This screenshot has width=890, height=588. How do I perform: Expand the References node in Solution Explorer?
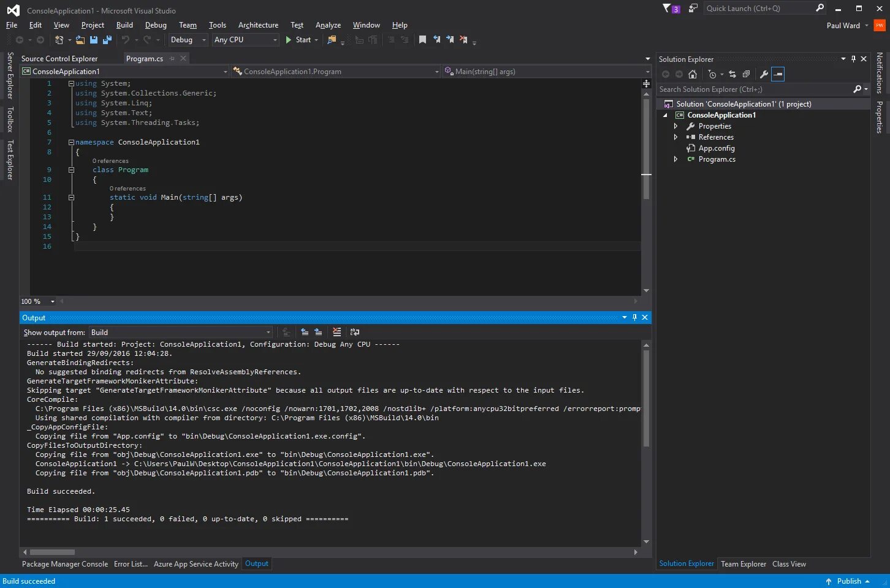[675, 137]
